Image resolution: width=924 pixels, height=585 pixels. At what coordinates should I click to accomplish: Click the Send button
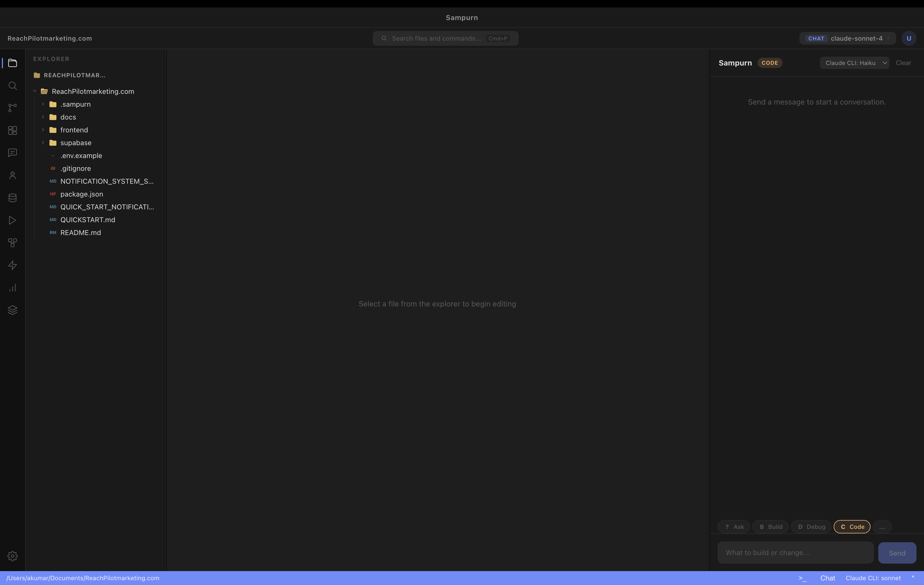coord(897,553)
